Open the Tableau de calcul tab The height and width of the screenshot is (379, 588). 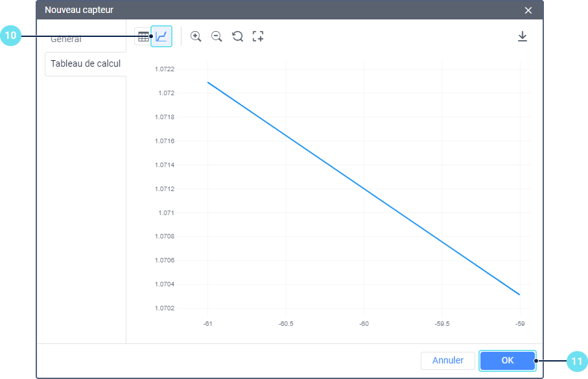[86, 63]
